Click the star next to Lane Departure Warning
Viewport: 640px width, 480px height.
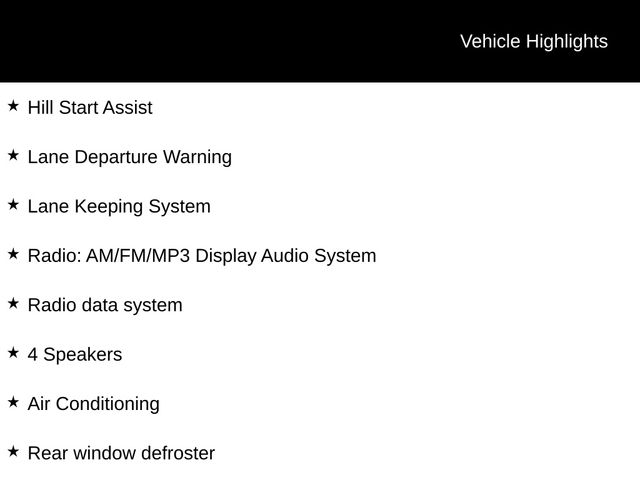point(13,155)
